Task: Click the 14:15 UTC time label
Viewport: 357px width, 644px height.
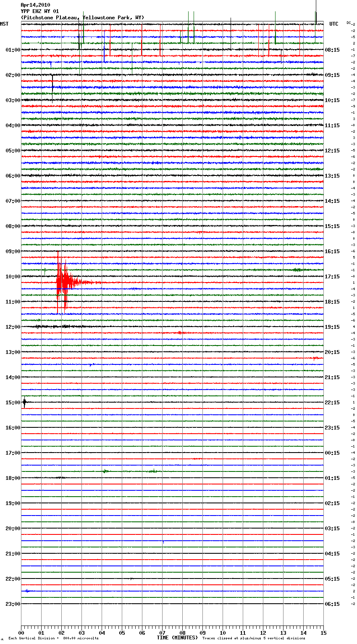Action: pos(332,201)
